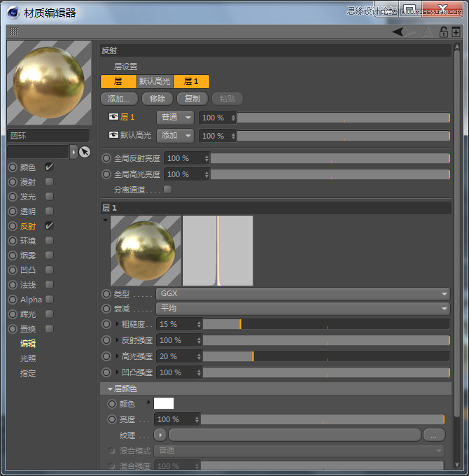Click the arrow picker icon below material name
469x476 pixels.
point(84,152)
